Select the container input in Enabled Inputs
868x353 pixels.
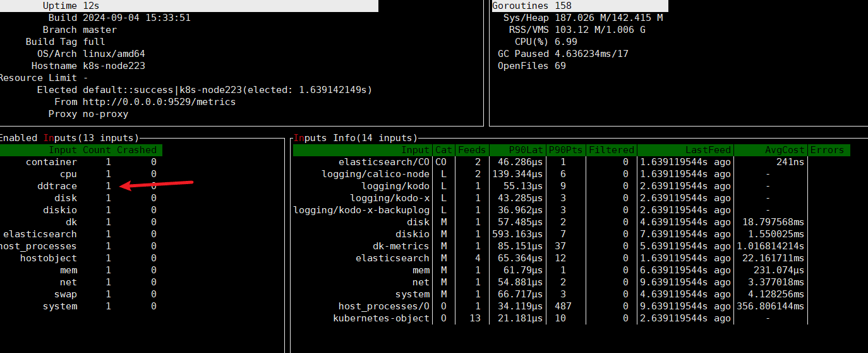click(51, 162)
